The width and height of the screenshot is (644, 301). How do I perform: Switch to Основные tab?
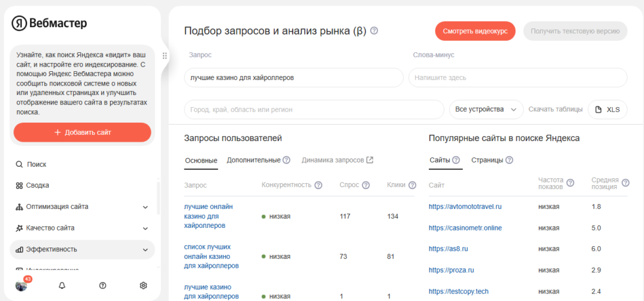click(201, 161)
